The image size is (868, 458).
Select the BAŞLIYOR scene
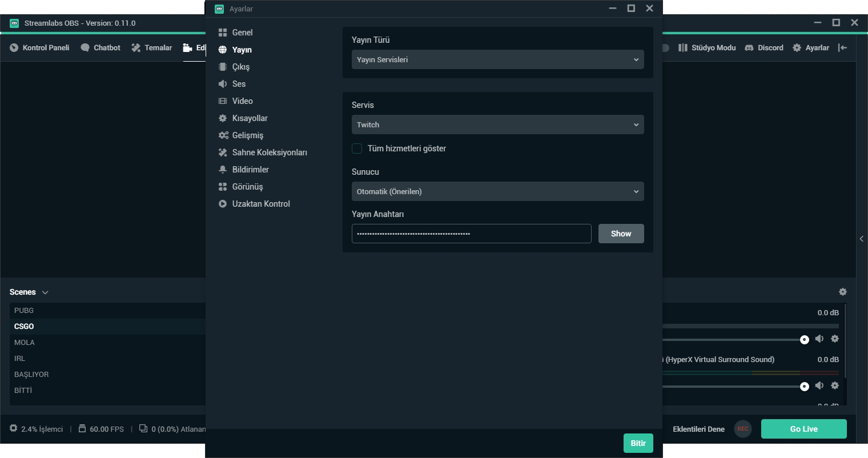pyautogui.click(x=107, y=375)
